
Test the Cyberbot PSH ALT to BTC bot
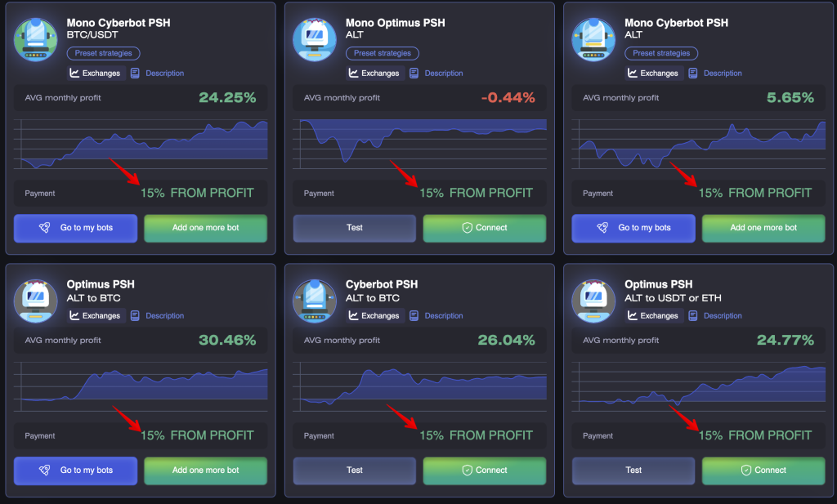(355, 471)
